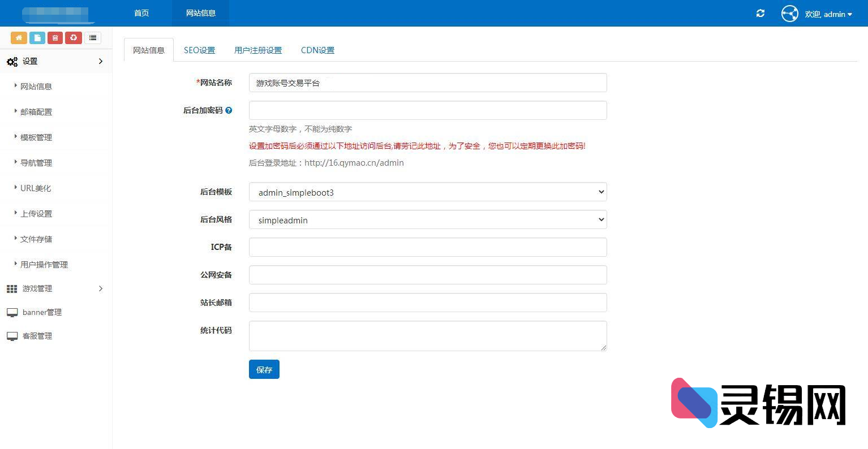Click the 保存 save button

(x=264, y=369)
